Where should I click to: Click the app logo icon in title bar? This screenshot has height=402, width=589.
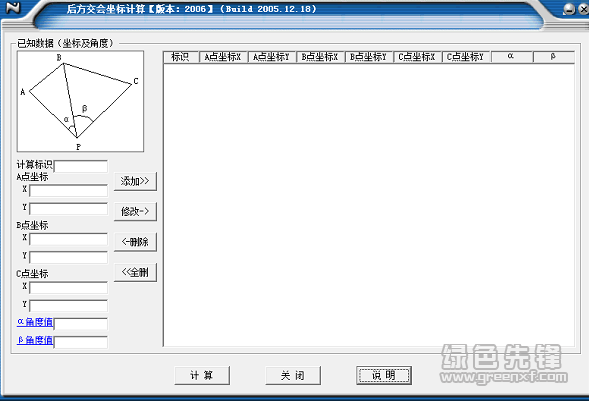pyautogui.click(x=13, y=8)
